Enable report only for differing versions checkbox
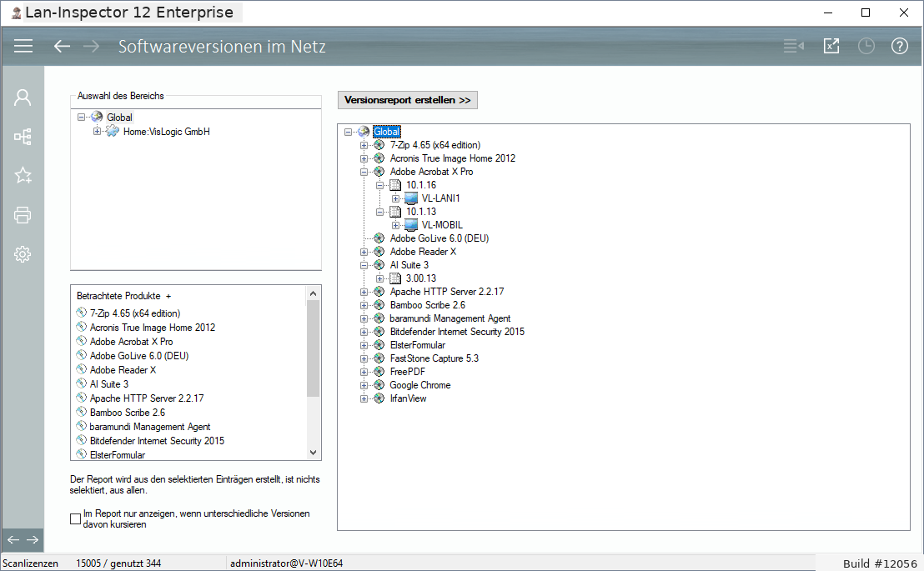This screenshot has width=924, height=571. 75,518
